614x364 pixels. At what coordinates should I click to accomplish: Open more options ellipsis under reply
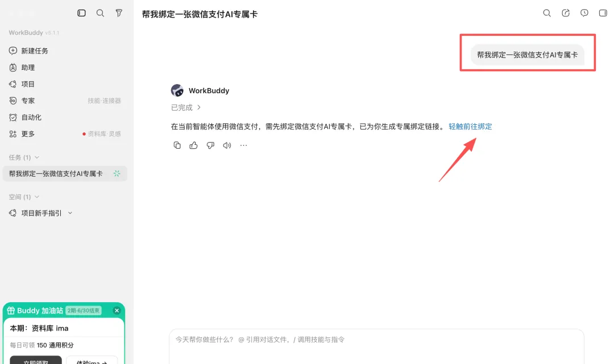point(243,145)
